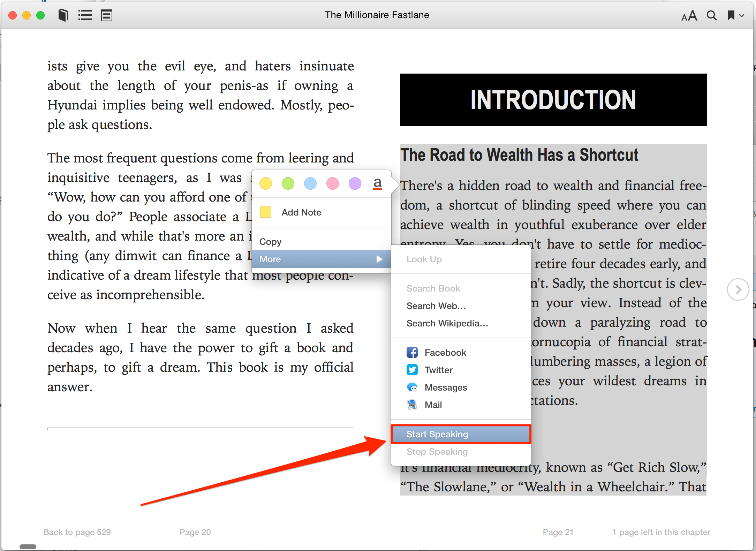
Task: Click the Page 20 label
Action: [x=195, y=532]
